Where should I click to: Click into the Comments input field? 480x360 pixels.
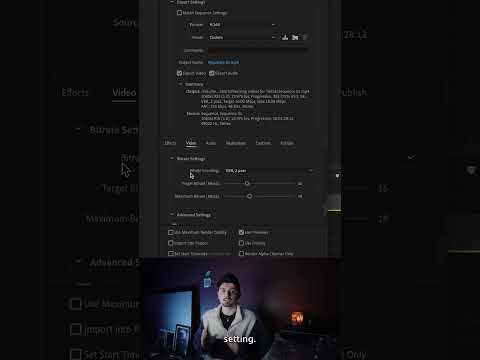tap(258, 50)
